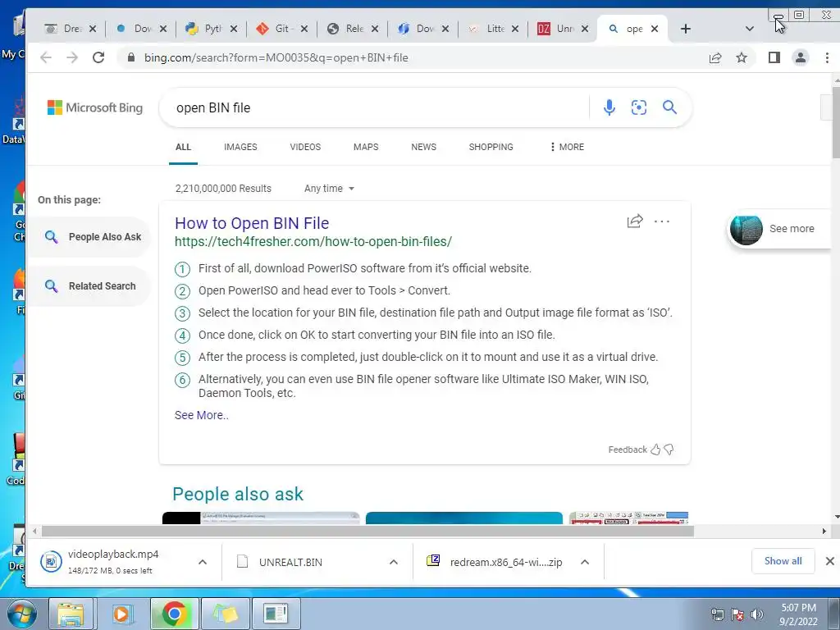This screenshot has height=630, width=840.
Task: Open the videoplayback.mp4 download item
Action: click(x=113, y=562)
